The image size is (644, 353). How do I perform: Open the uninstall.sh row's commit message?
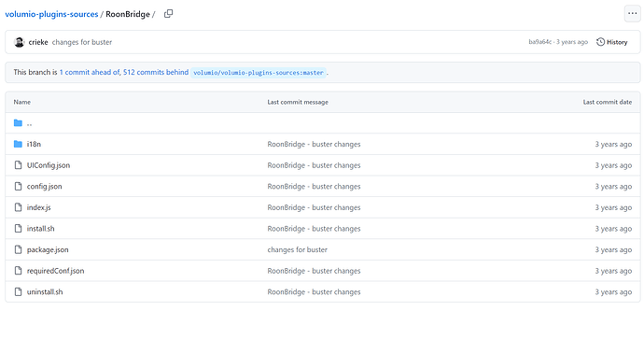314,291
